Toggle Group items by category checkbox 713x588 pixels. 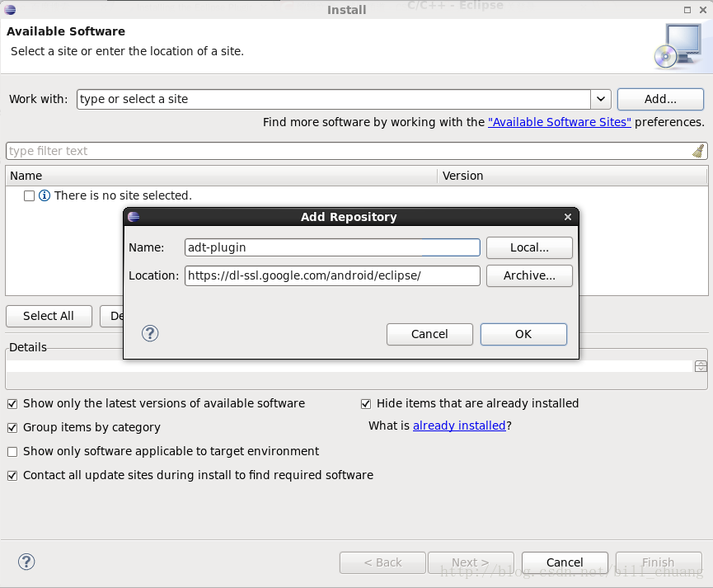12,428
